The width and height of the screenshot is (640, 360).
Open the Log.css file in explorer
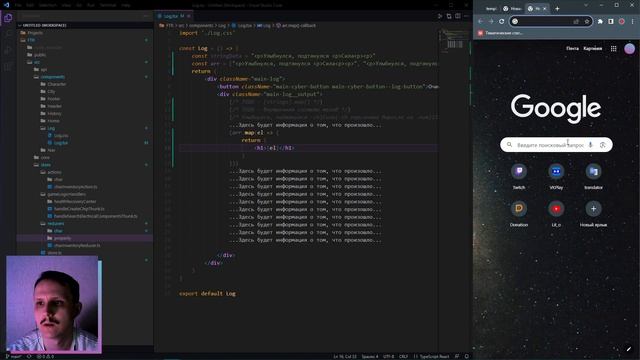[61, 136]
